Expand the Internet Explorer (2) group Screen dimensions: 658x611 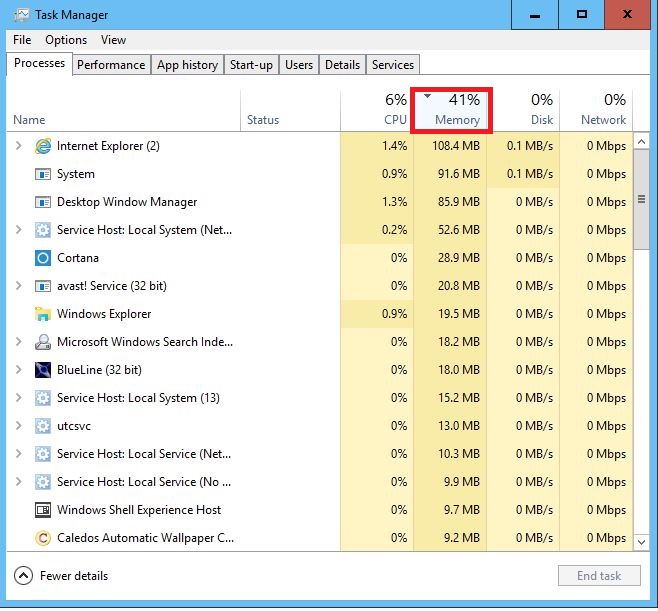18,146
